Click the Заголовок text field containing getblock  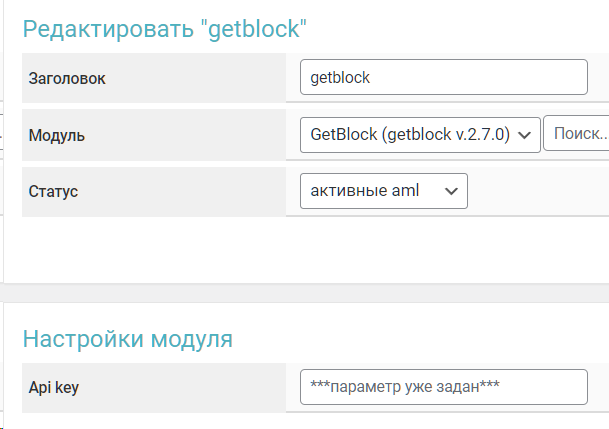pyautogui.click(x=443, y=77)
